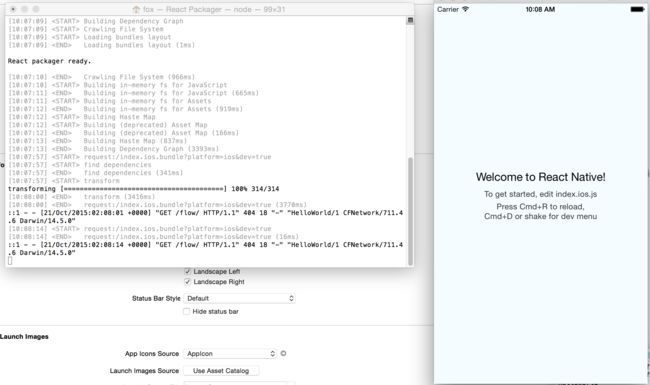Click the terminal vertical scrollbar thumb
Viewport: 650px width, 385px height.
coord(410,211)
